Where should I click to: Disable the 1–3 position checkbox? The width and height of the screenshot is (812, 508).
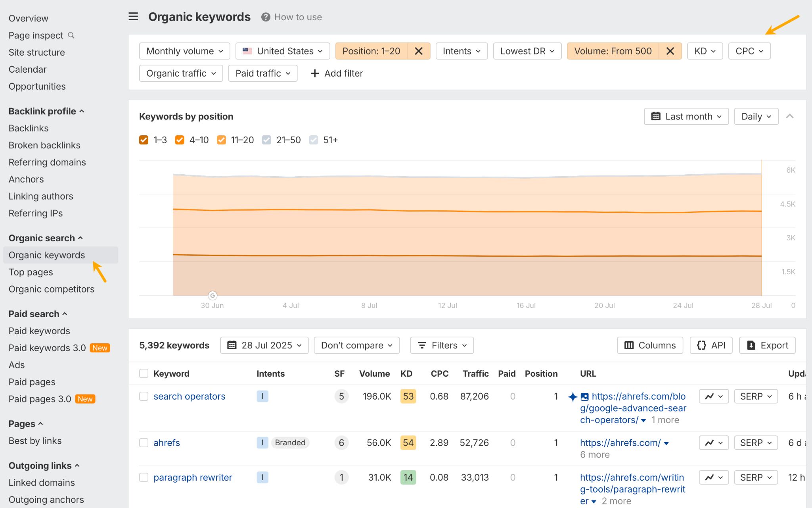[x=144, y=140]
